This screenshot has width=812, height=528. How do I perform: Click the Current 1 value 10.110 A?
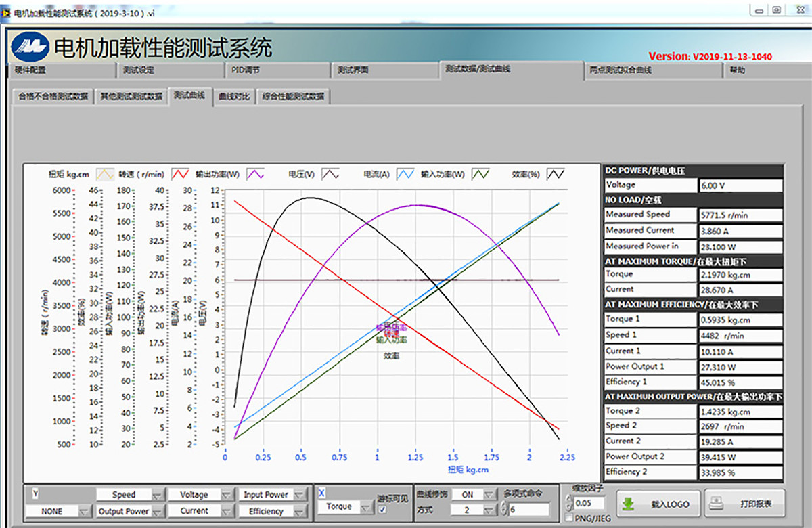[x=740, y=352]
